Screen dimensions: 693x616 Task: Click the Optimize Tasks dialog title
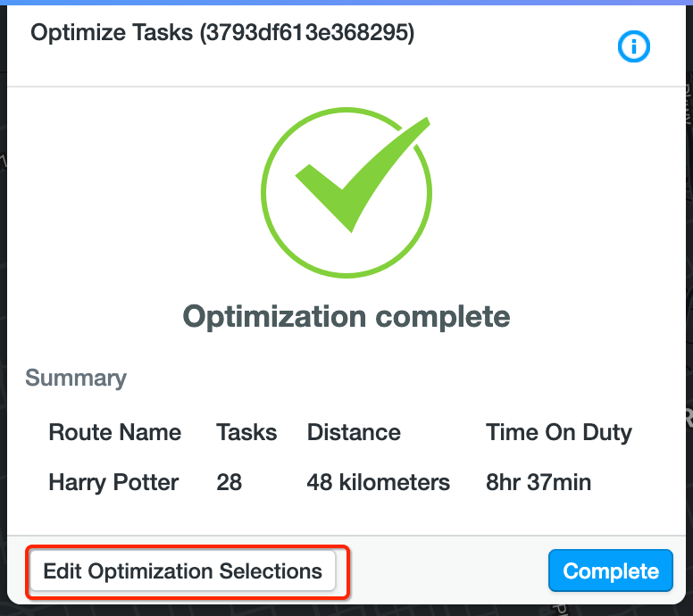tap(113, 33)
